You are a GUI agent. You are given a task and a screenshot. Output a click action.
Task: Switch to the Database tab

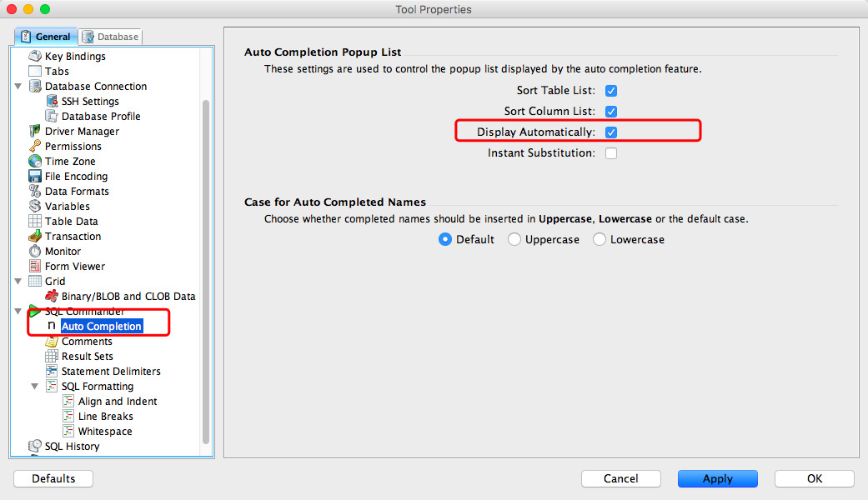click(111, 37)
